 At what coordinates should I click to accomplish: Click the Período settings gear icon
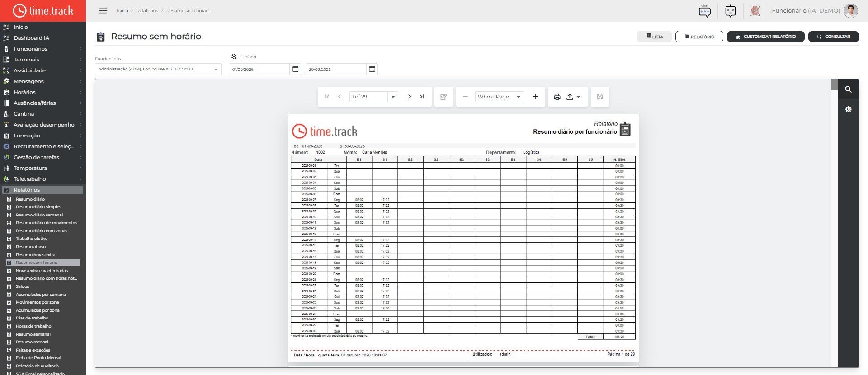pyautogui.click(x=234, y=56)
